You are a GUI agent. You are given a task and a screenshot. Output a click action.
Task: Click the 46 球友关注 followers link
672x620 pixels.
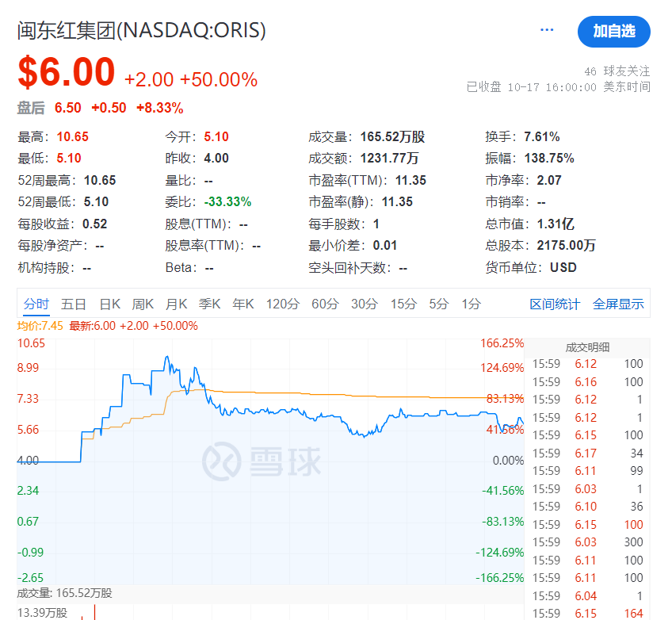[620, 71]
